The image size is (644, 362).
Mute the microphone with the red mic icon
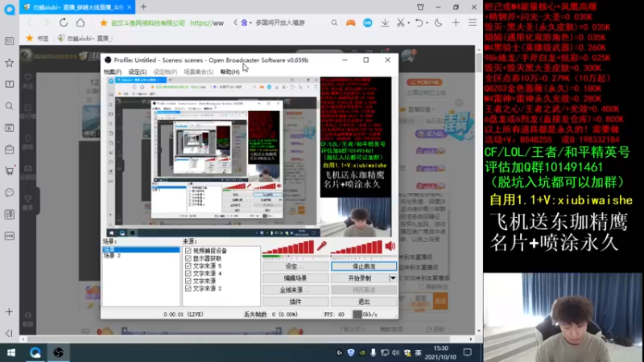pos(322,246)
